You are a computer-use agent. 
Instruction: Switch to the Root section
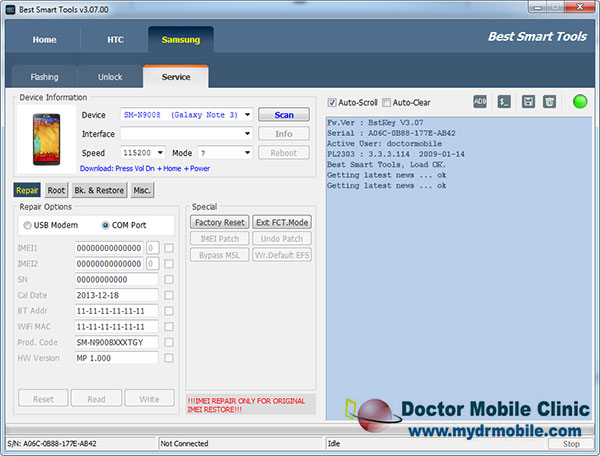click(x=56, y=190)
